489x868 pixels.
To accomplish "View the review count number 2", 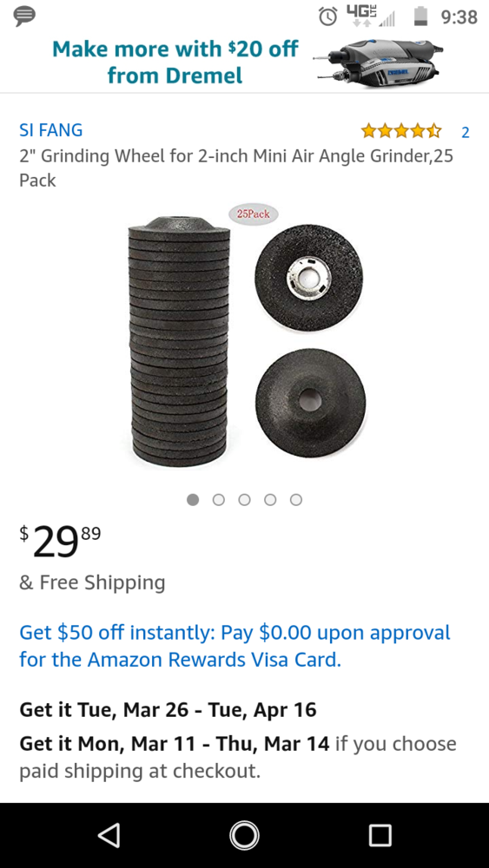I will 466,132.
